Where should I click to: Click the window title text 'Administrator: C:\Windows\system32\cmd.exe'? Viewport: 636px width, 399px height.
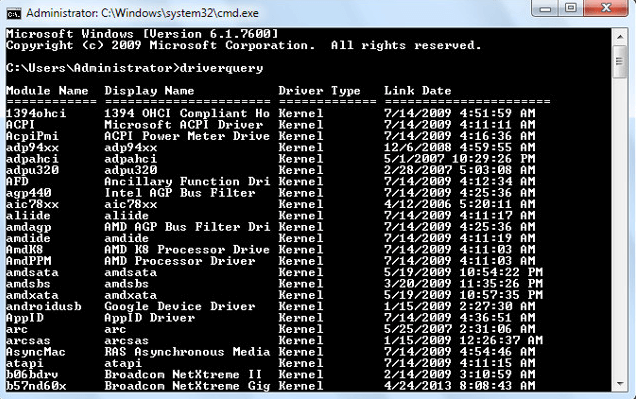142,13
